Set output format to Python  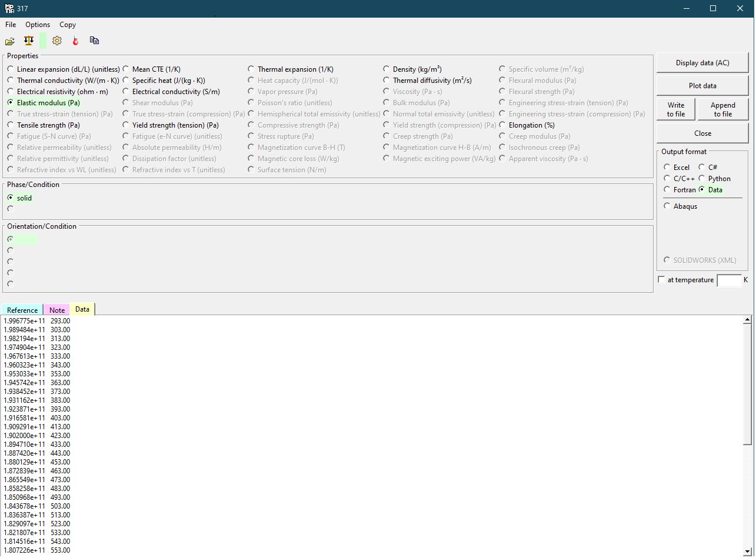click(702, 179)
